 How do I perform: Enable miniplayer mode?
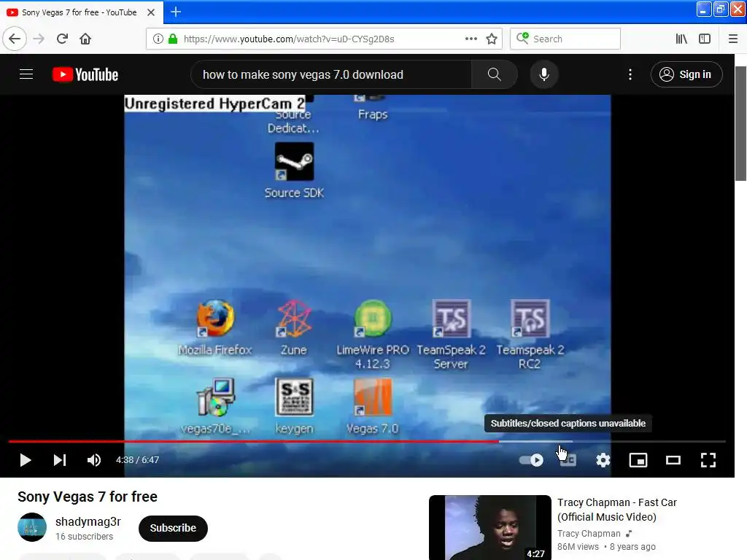point(638,461)
